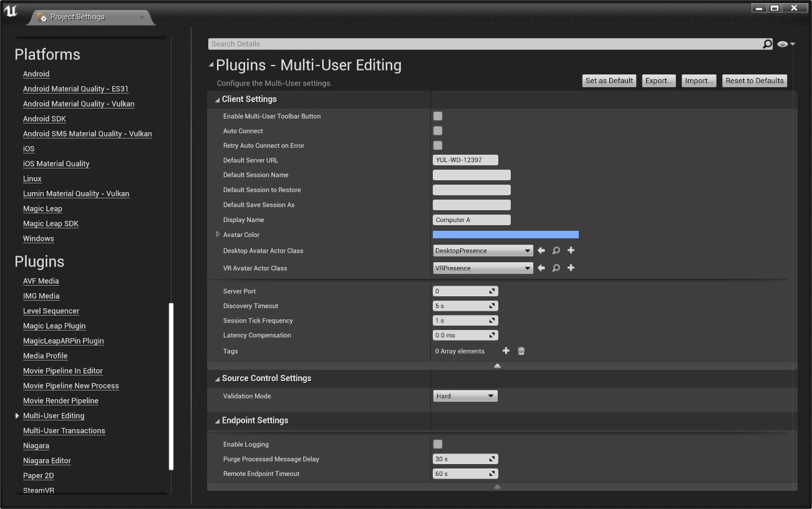The height and width of the screenshot is (509, 812).
Task: Open the Validation Mode dropdown
Action: pyautogui.click(x=465, y=396)
